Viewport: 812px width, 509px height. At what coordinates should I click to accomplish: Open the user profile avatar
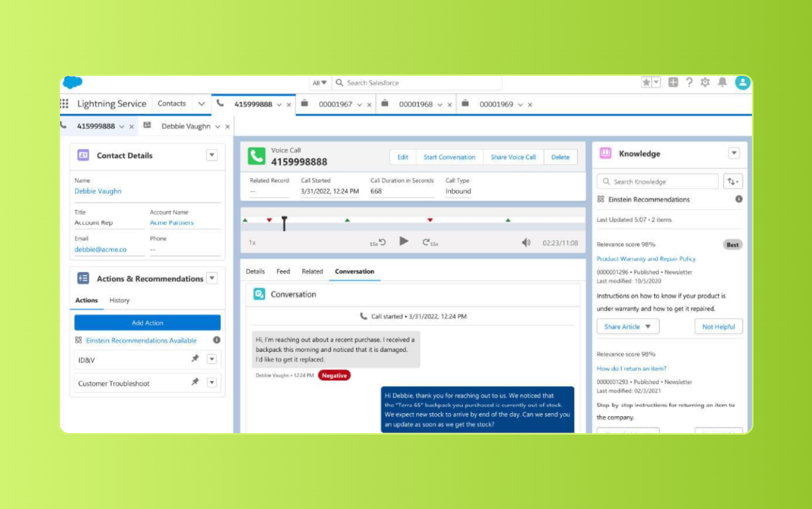coord(742,82)
